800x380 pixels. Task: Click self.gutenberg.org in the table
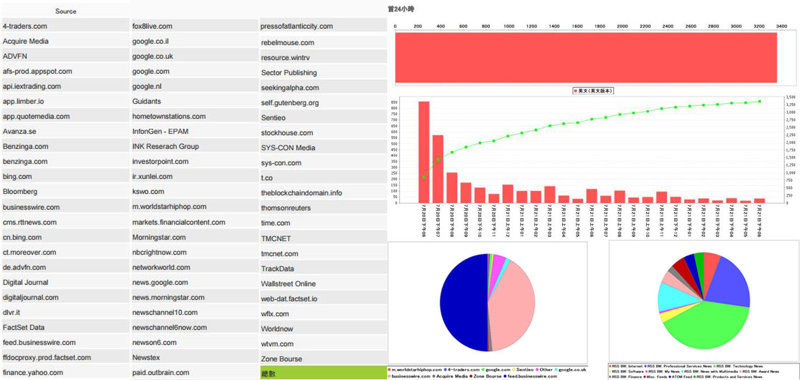pos(323,103)
